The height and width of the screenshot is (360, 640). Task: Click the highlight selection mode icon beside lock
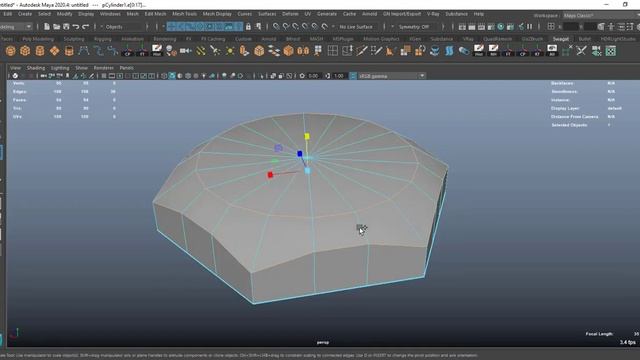(x=258, y=27)
